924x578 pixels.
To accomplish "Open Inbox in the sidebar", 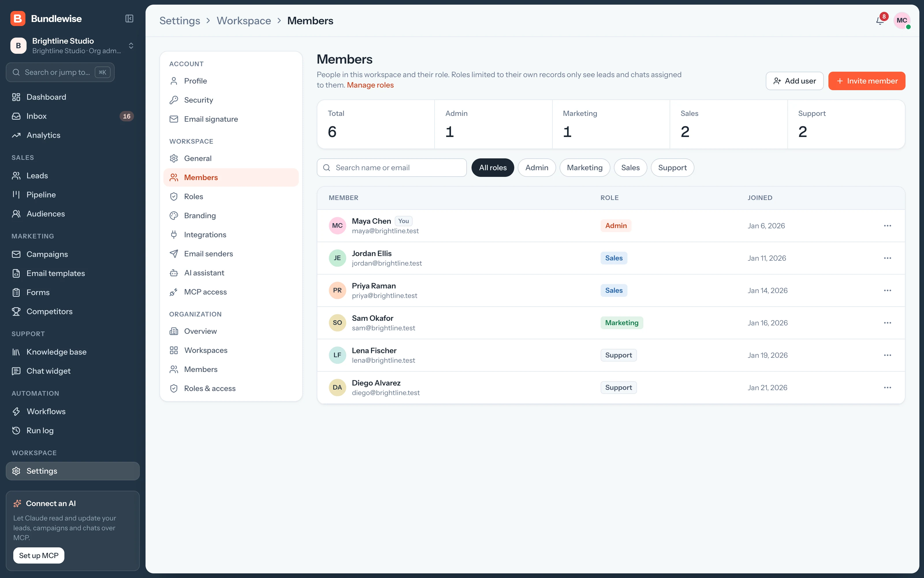I will pos(72,116).
